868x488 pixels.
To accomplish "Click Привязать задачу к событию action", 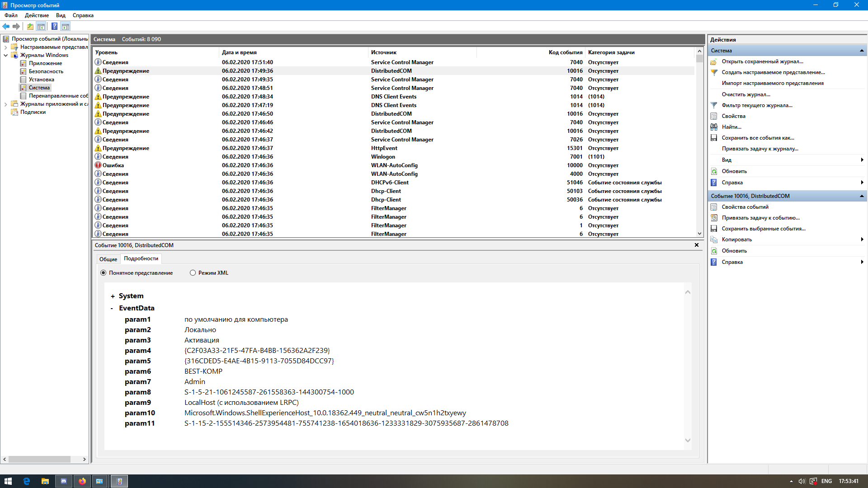I will pos(760,218).
